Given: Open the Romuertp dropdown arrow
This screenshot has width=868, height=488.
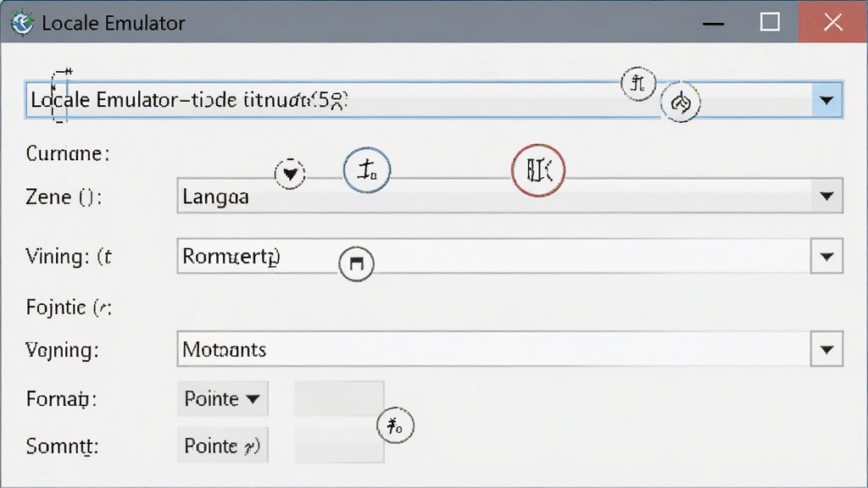Looking at the screenshot, I should [x=827, y=256].
